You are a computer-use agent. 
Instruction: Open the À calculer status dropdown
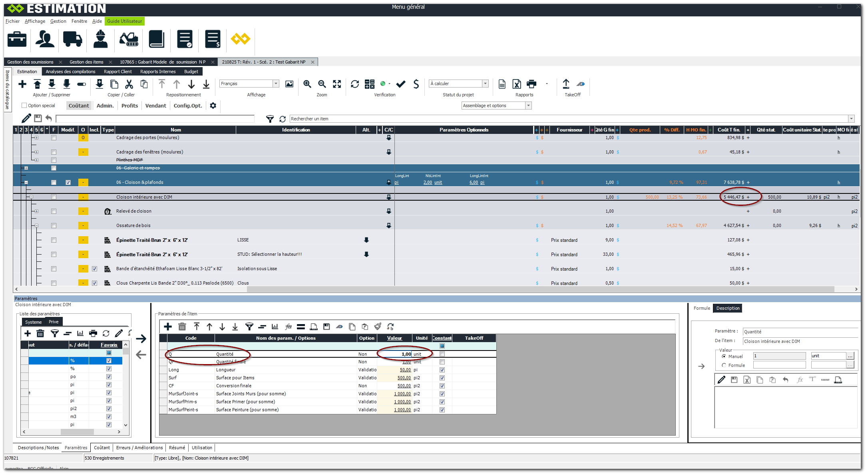tap(485, 84)
